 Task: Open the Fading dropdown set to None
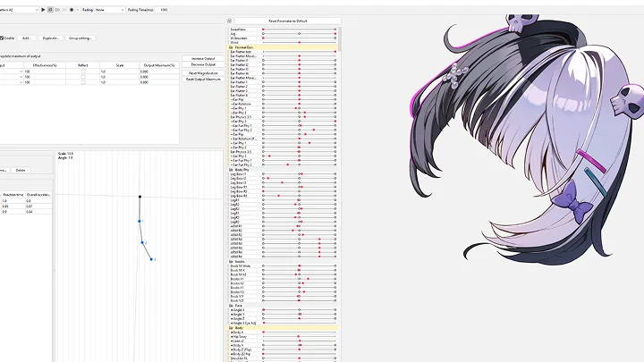110,10
